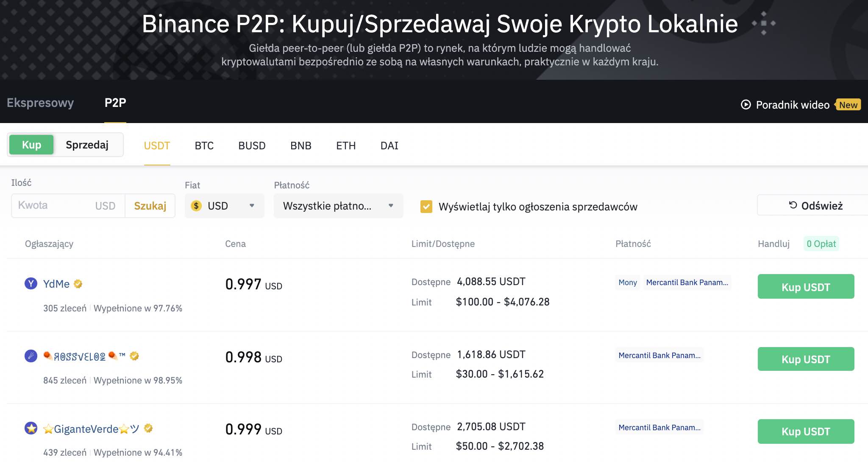Click the refresh arrow icon in Odśwież
The width and height of the screenshot is (868, 465).
[x=793, y=205]
